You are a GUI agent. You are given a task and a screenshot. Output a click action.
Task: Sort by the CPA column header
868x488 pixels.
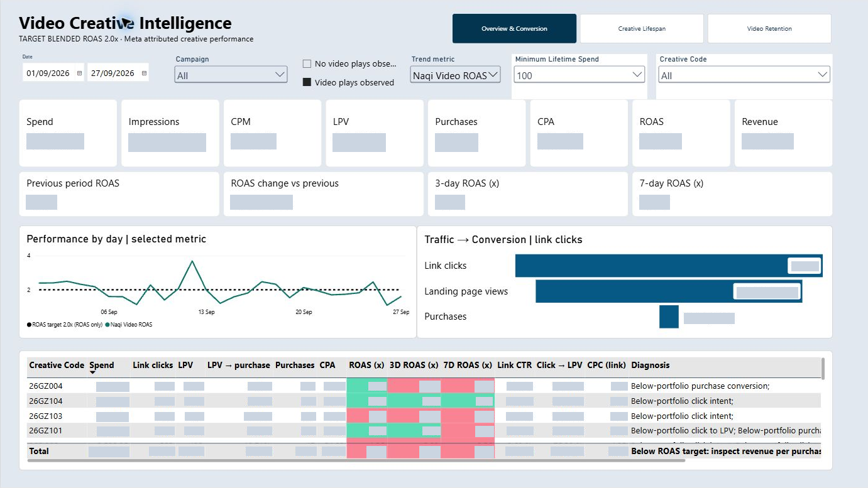tap(327, 365)
